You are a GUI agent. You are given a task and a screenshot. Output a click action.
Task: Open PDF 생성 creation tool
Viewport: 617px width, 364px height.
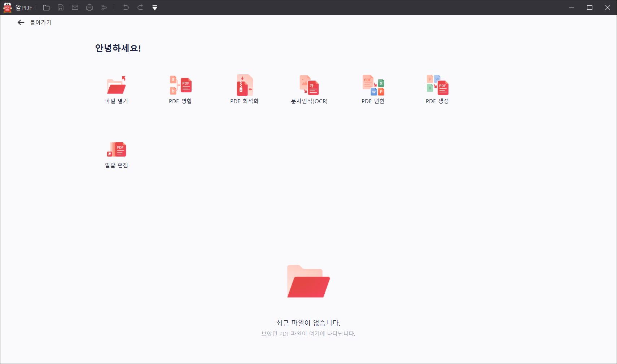tap(437, 85)
